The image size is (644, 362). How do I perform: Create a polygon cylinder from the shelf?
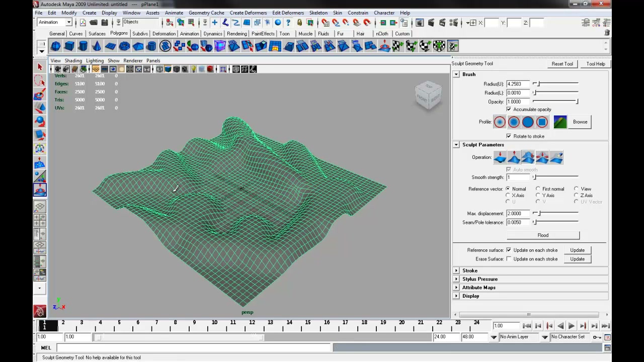tap(83, 46)
